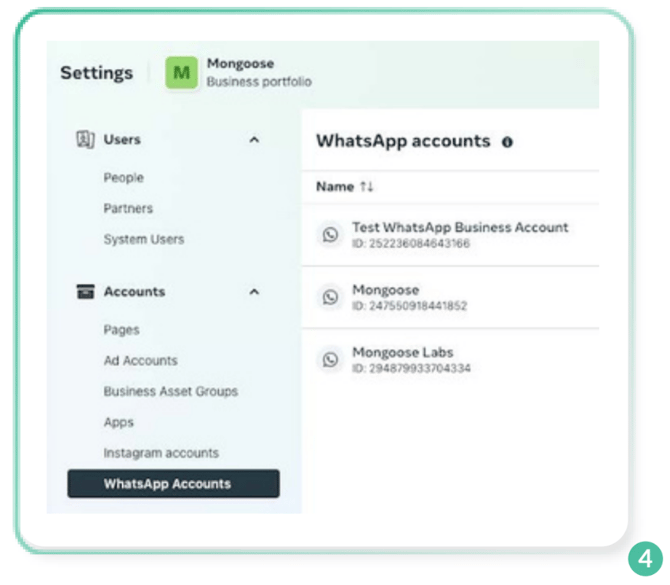Navigate to Ad Accounts

[x=140, y=361]
